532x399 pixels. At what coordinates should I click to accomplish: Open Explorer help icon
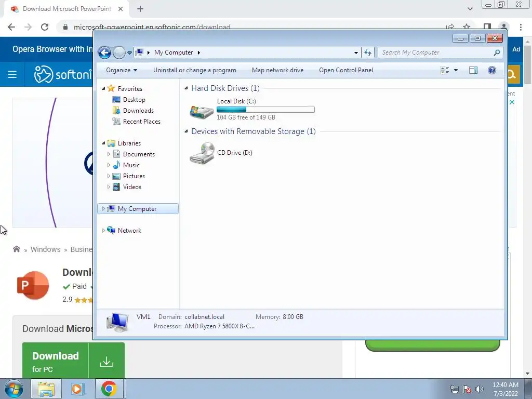[491, 70]
